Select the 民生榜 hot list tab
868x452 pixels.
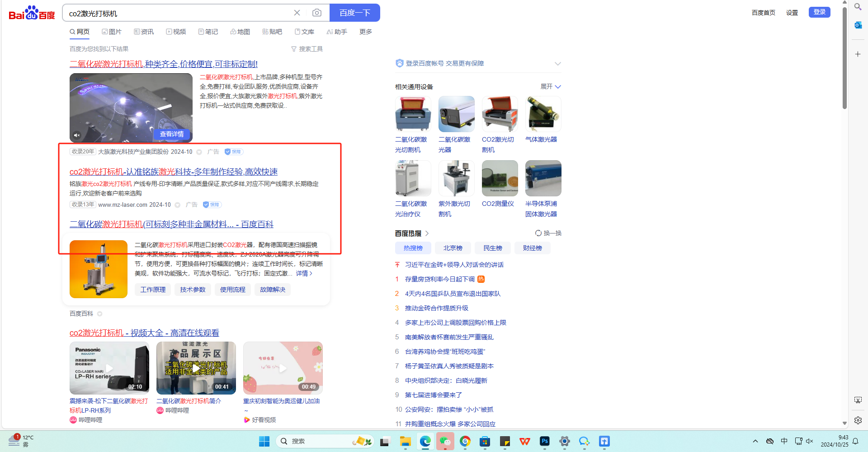point(493,248)
